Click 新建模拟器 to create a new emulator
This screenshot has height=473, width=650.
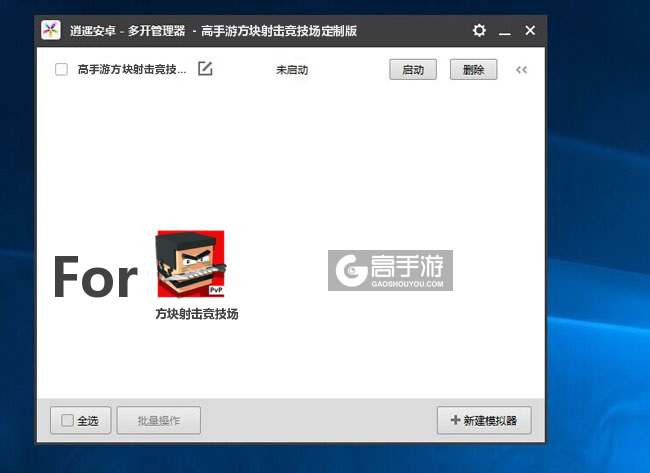click(484, 421)
